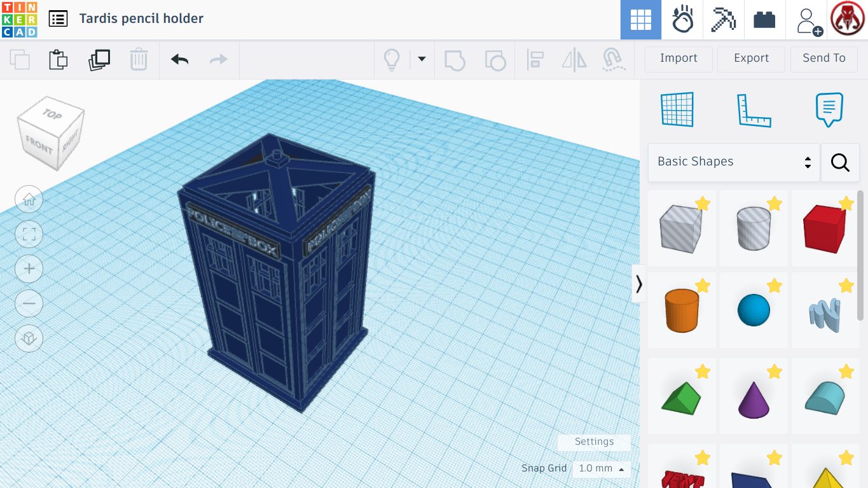Click the Mirror tool icon
The height and width of the screenshot is (488, 868).
coord(574,60)
